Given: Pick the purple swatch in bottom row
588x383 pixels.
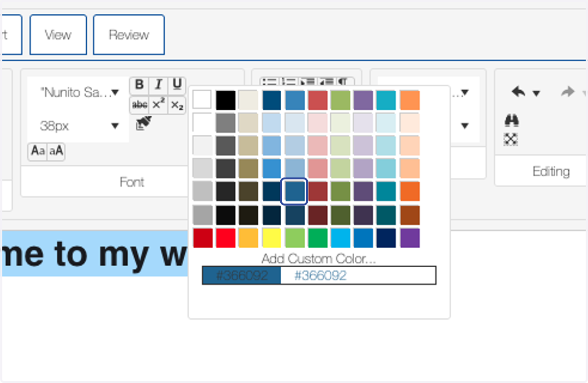Looking at the screenshot, I should point(410,238).
